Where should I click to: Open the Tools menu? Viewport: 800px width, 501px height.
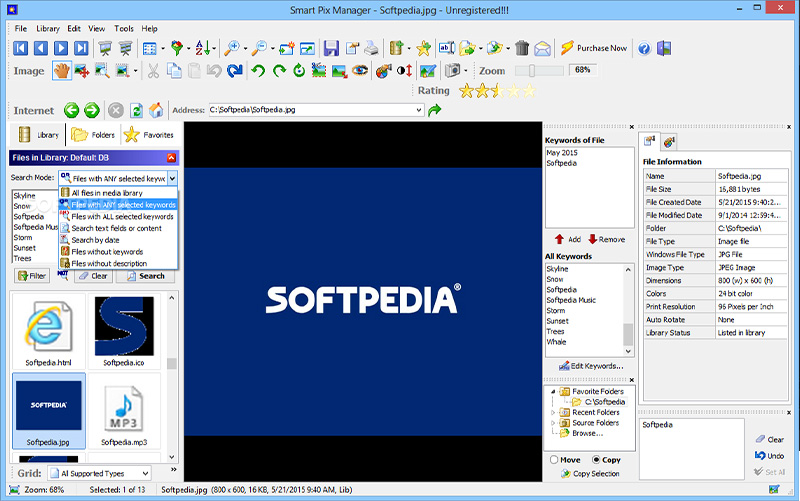click(124, 29)
